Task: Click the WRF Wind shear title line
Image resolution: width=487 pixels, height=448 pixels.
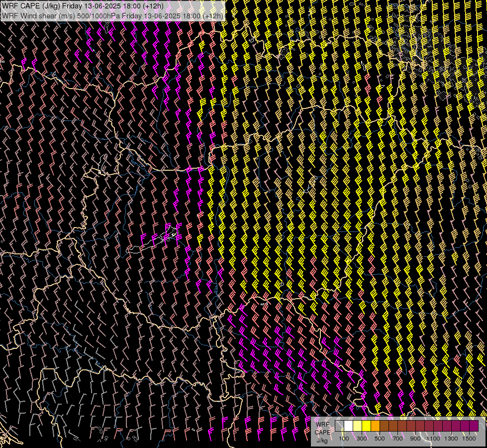Action: [112, 16]
